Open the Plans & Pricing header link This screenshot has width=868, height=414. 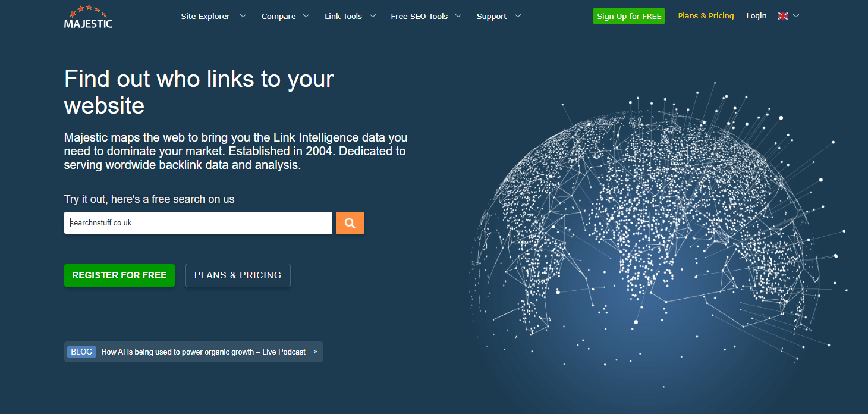coord(706,16)
